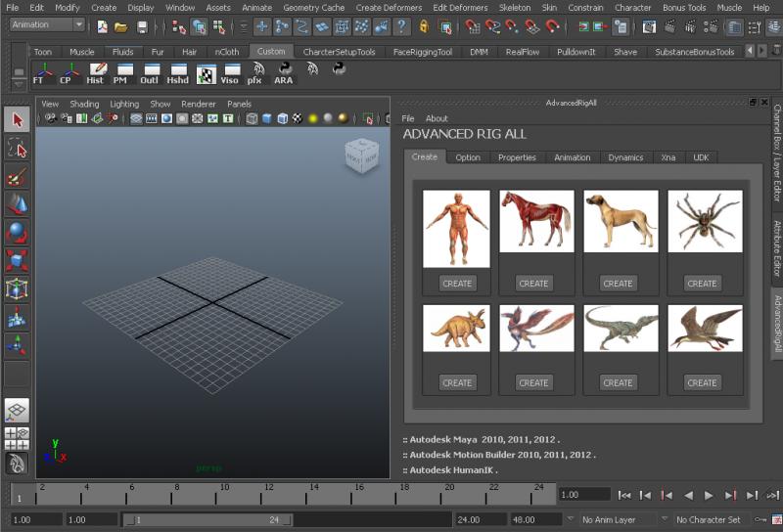Click the Hist shelf button
783x532 pixels.
[97, 74]
